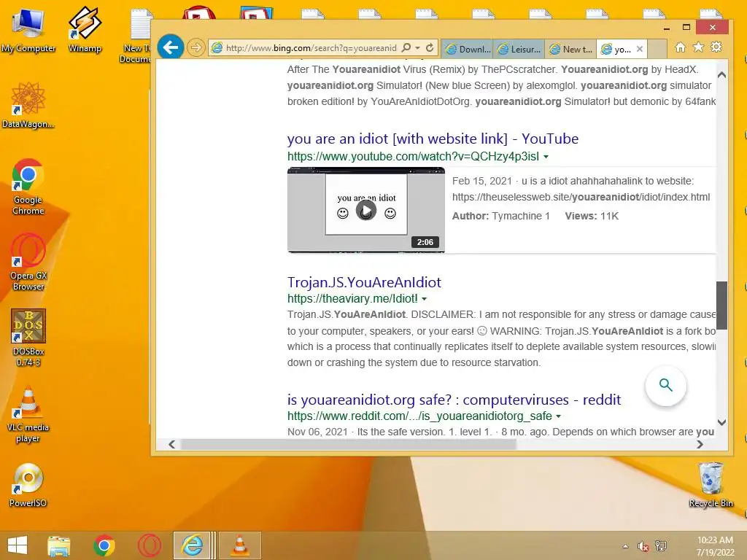The width and height of the screenshot is (747, 560).
Task: Click the floating blue search button on the page
Action: click(x=665, y=385)
